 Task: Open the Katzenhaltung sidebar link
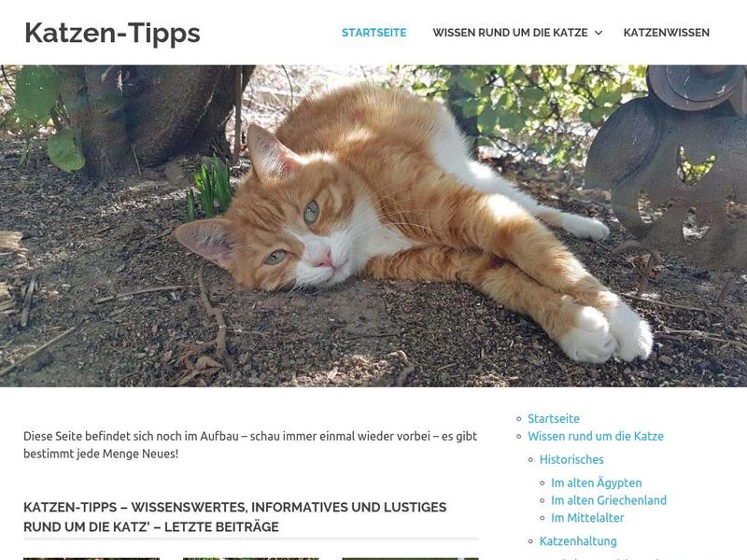[578, 541]
